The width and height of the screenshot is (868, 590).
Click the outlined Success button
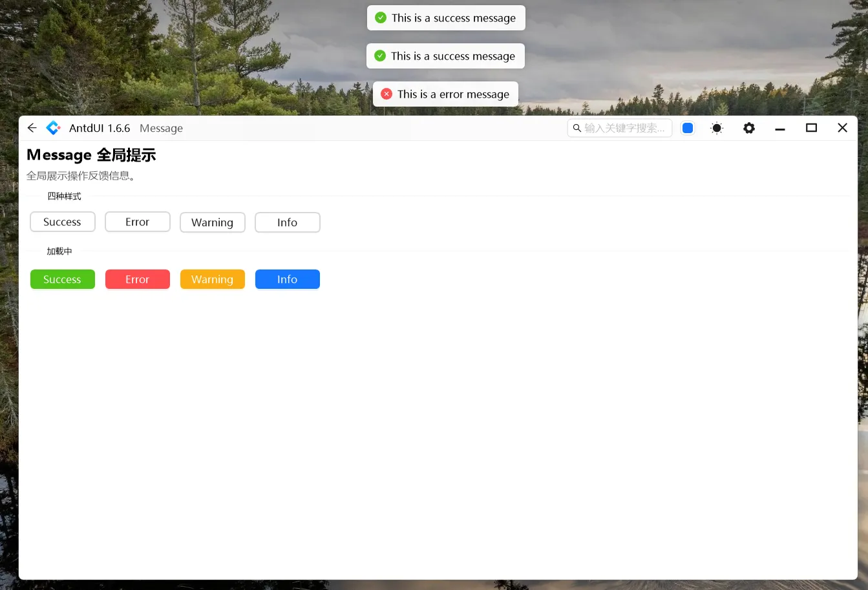click(63, 222)
